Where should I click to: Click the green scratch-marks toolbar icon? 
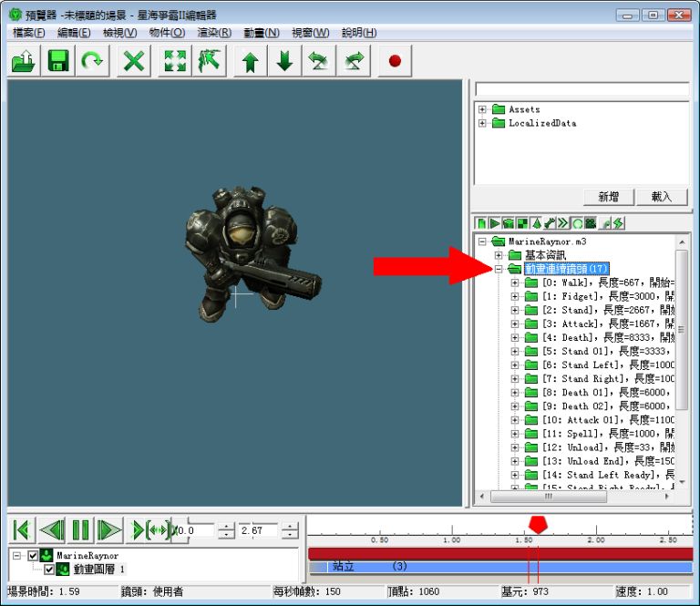(x=209, y=61)
